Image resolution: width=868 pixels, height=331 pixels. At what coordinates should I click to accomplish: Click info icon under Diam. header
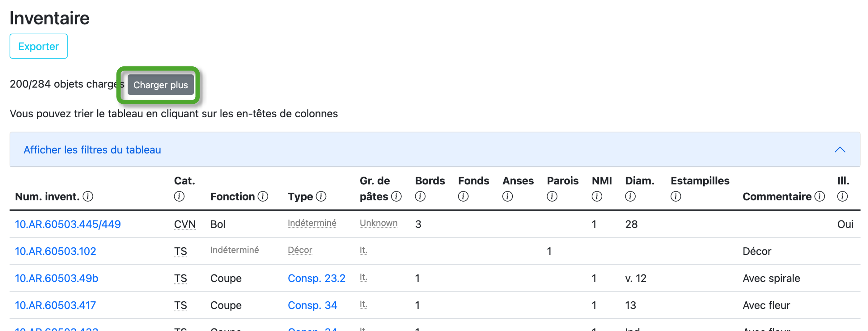(630, 196)
